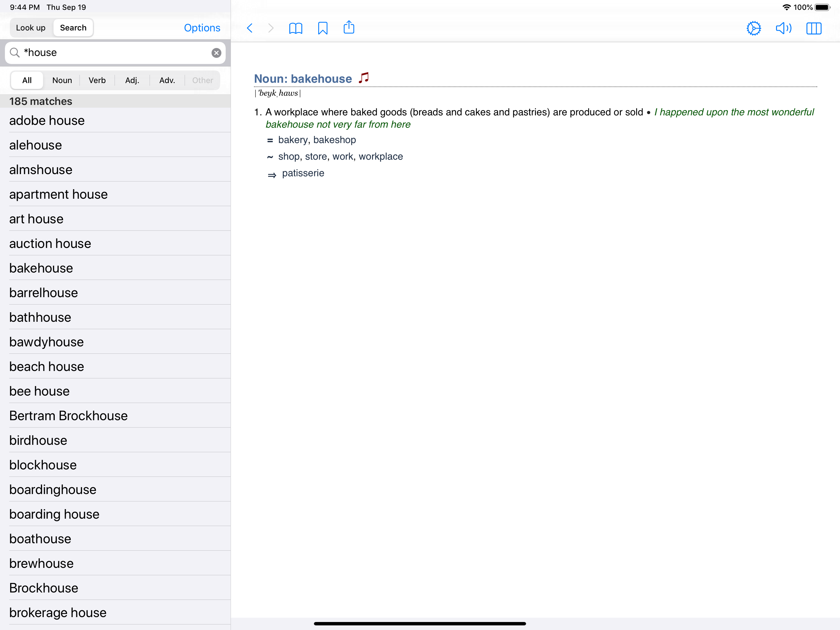Bookmark the bakehouse entry
This screenshot has width=840, height=630.
323,28
